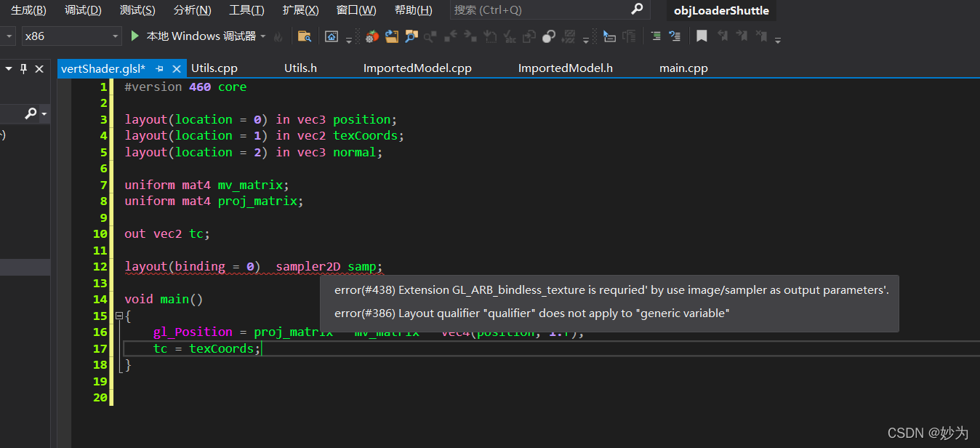Image resolution: width=980 pixels, height=448 pixels.
Task: Open the 生成(B) menu
Action: coord(28,10)
